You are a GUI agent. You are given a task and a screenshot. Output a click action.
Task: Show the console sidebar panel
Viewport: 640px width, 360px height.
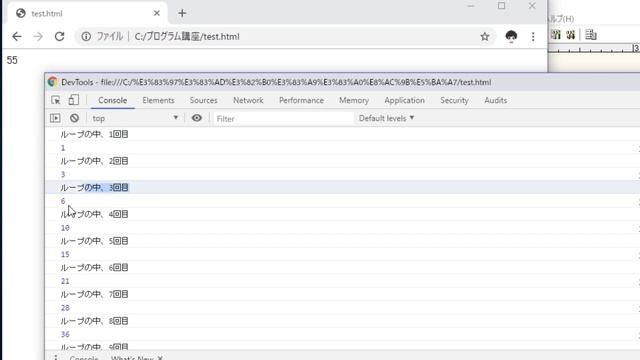coord(55,118)
